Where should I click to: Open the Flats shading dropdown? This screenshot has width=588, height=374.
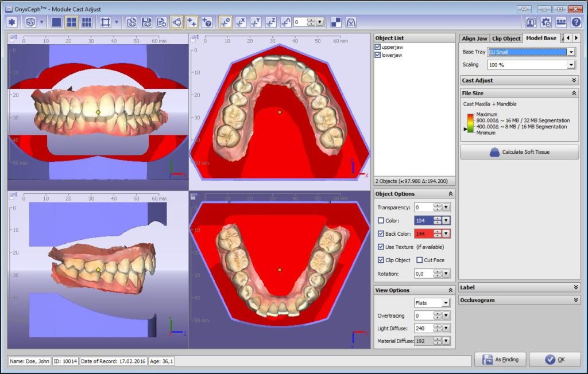446,303
